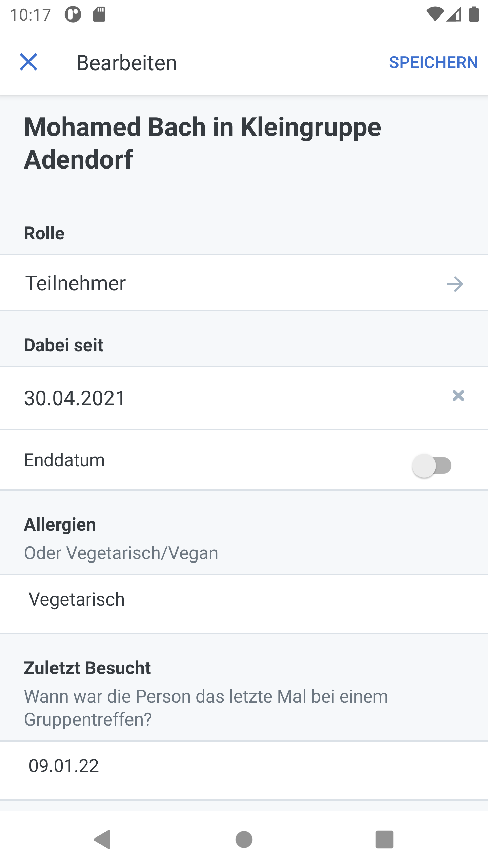Select the Teilnehmer role row
The image size is (488, 868).
[244, 283]
